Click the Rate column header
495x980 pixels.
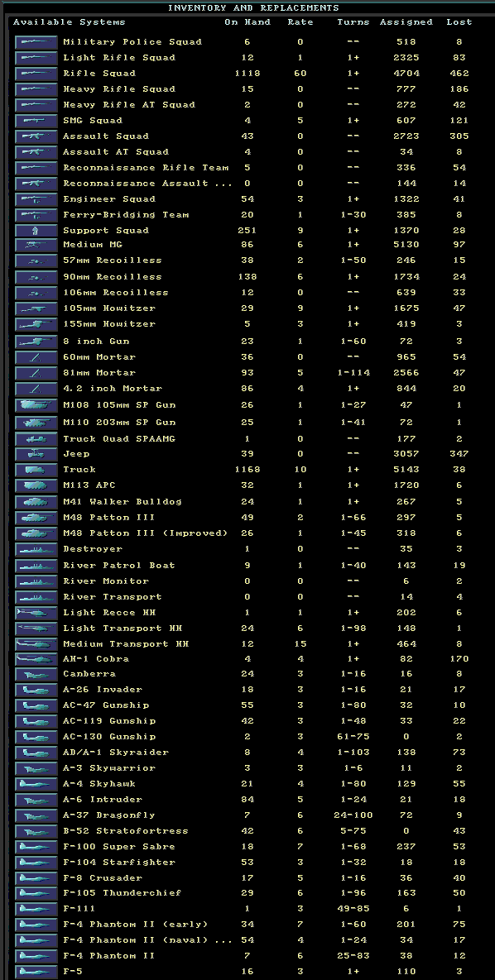300,22
